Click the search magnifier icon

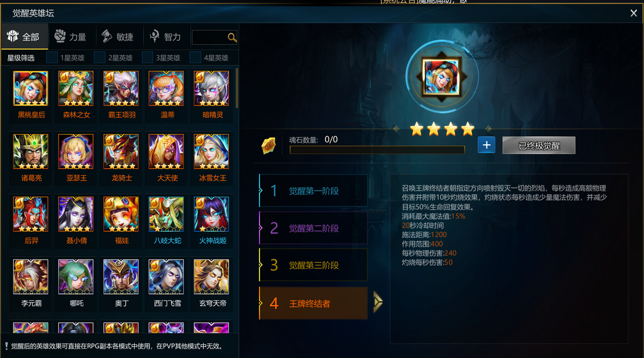pos(232,38)
